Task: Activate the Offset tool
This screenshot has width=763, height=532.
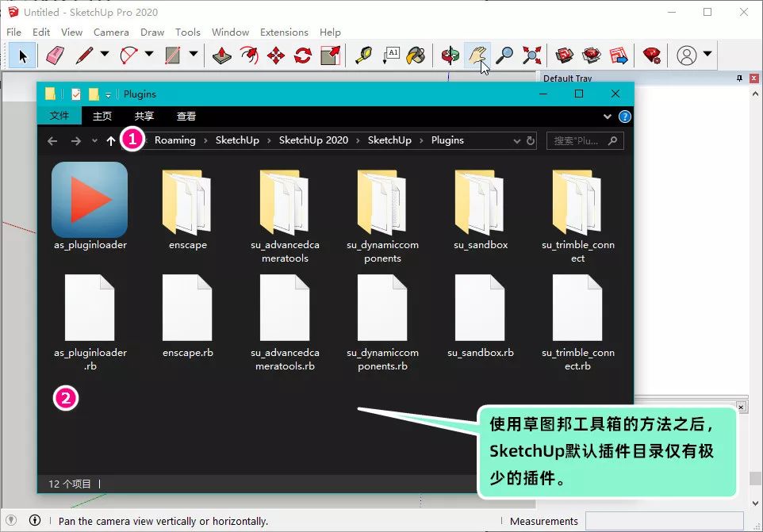Action: 249,55
